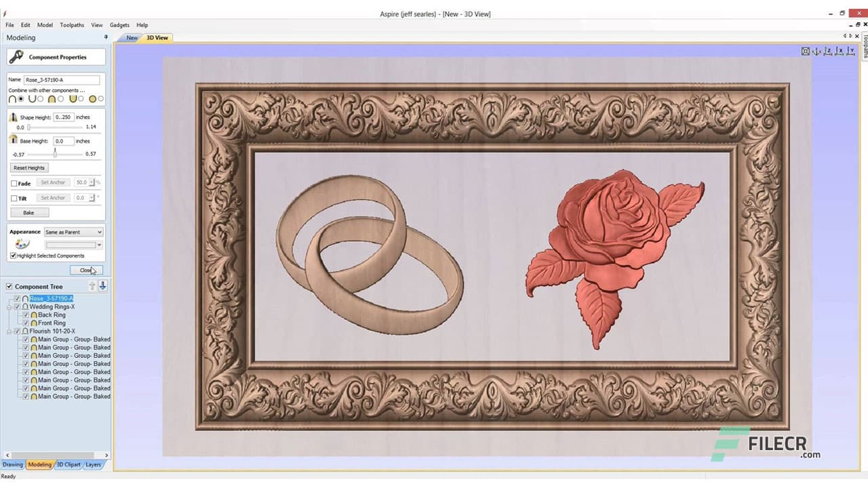Hide the Wedding Rings-X group

click(x=18, y=306)
